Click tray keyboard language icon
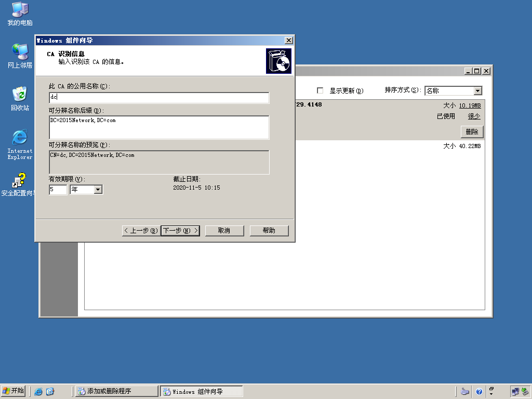The width and height of the screenshot is (532, 399). [465, 392]
